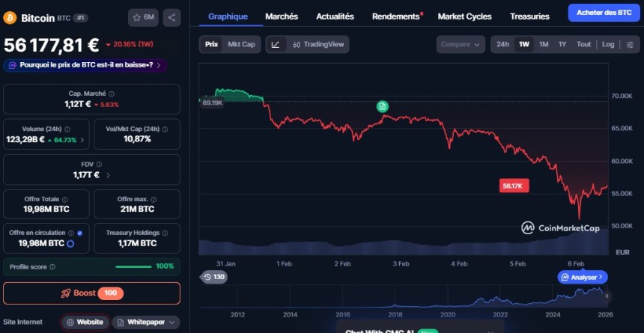The height and width of the screenshot is (333, 644).
Task: Click the history 130 badge
Action: pos(213,277)
